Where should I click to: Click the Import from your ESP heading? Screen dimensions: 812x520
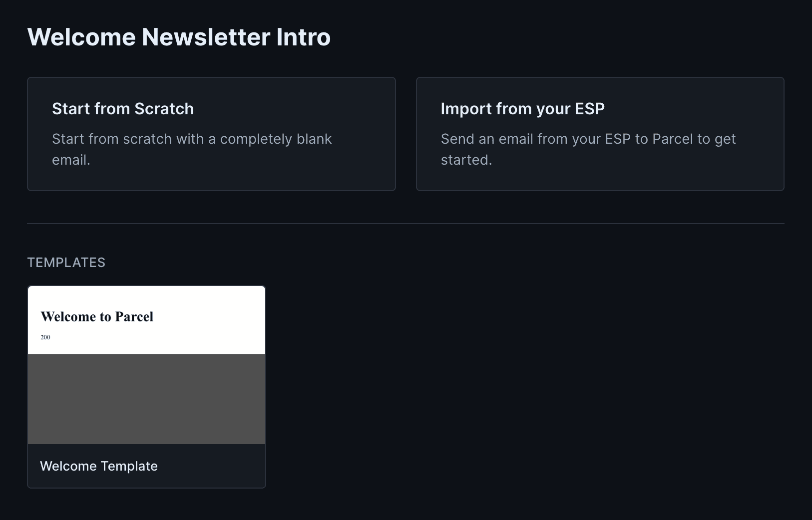(522, 109)
